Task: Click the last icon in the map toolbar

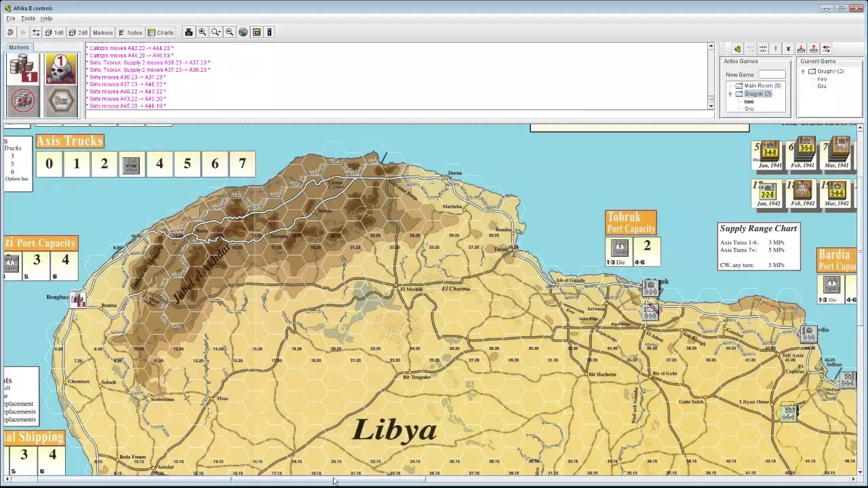Action: pyautogui.click(x=269, y=33)
